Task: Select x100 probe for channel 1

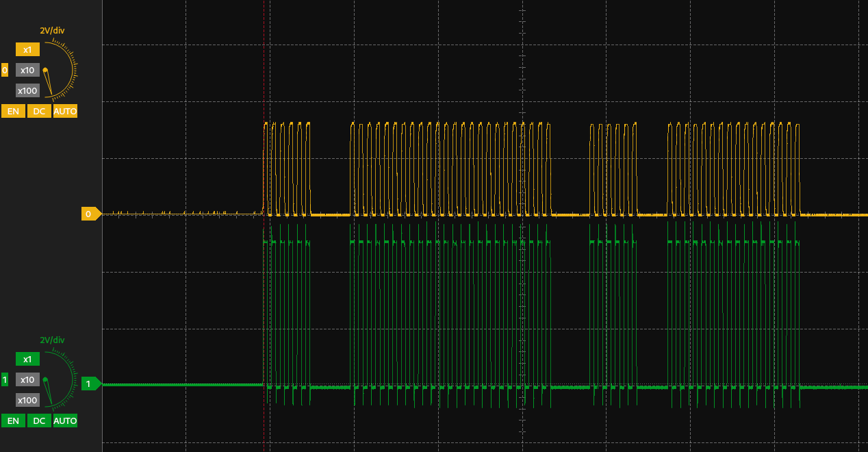Action: click(x=27, y=400)
